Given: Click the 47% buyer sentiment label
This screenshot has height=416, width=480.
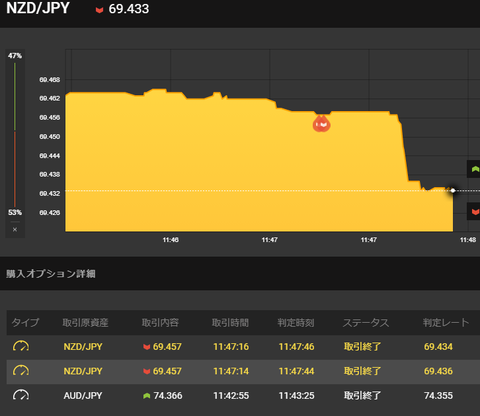Looking at the screenshot, I should point(15,56).
